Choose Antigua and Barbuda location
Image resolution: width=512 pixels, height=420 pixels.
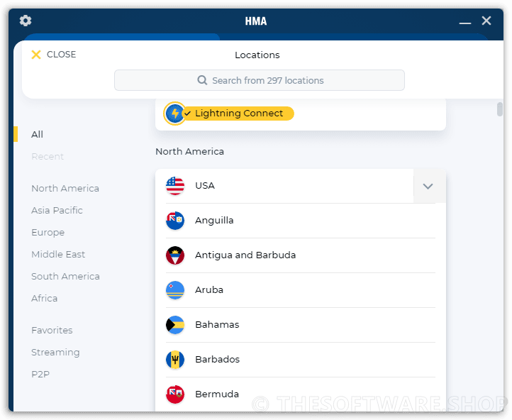(x=301, y=255)
